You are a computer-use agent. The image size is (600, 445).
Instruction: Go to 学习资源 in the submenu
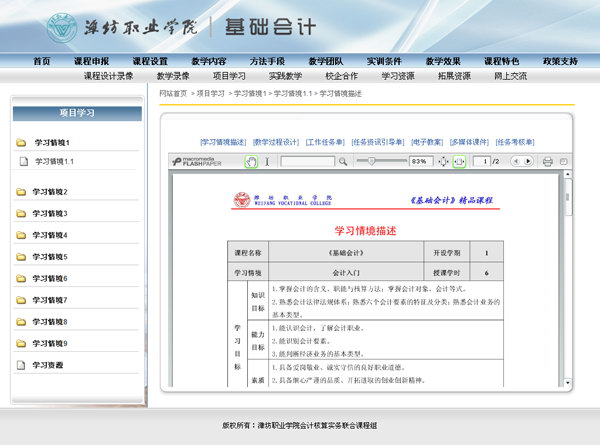[398, 76]
